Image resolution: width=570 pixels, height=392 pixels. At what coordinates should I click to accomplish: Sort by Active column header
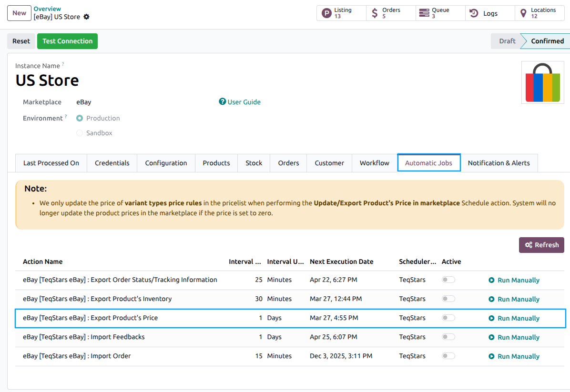[451, 261]
